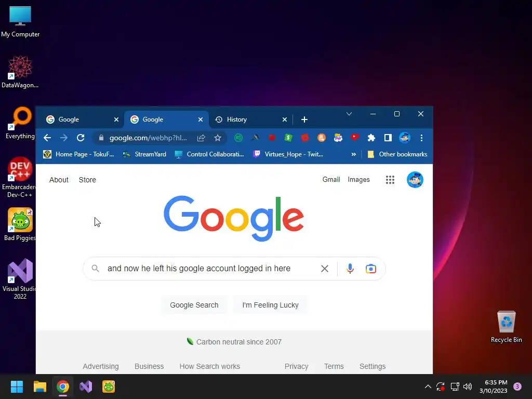The width and height of the screenshot is (532, 399).
Task: Share this page from the address bar
Action: pyautogui.click(x=201, y=138)
